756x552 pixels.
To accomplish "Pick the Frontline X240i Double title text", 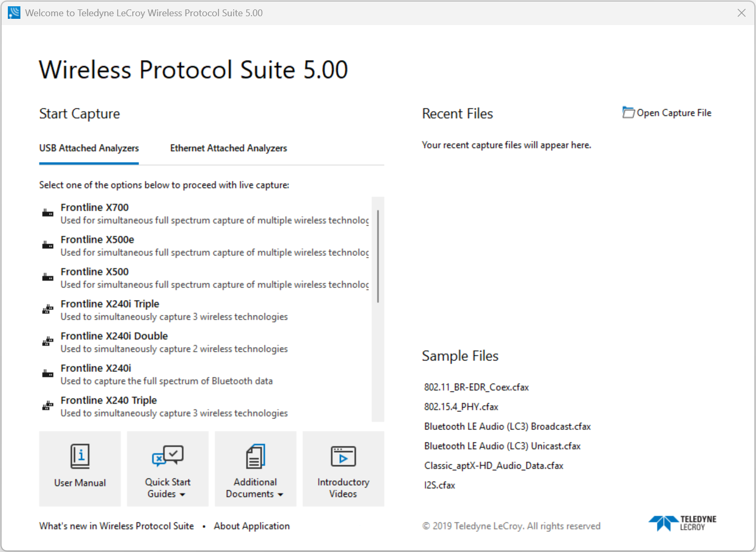I will (114, 336).
